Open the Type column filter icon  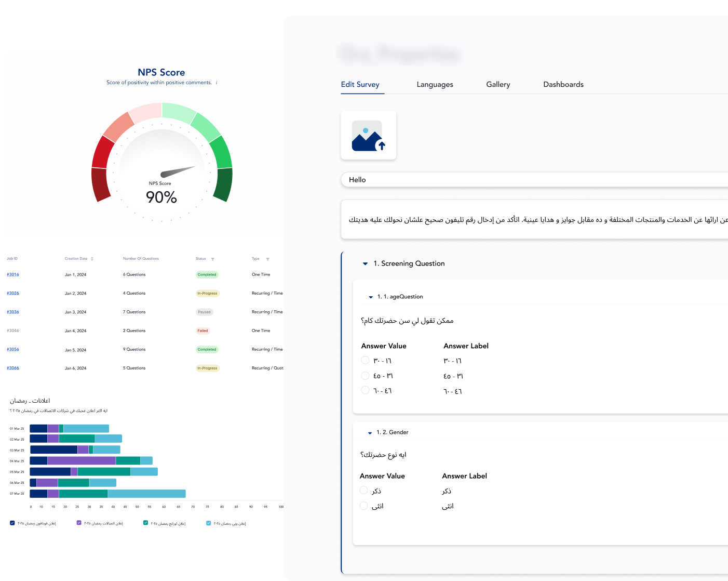point(267,259)
